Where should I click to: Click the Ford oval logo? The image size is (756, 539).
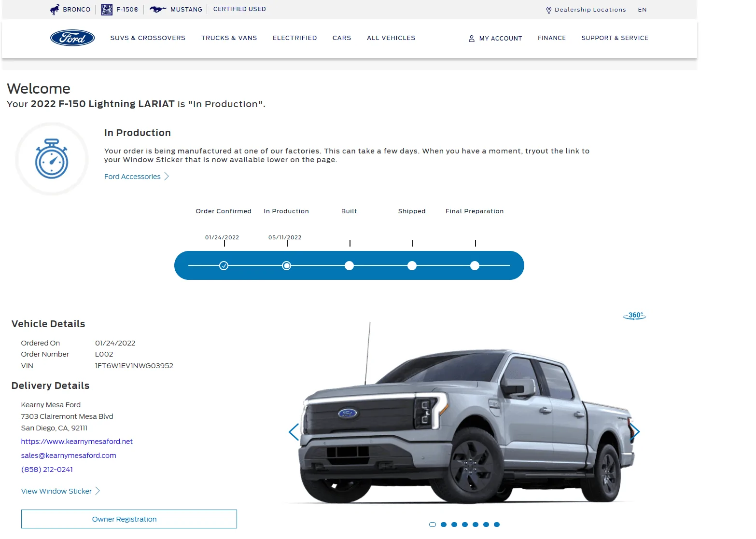(x=72, y=38)
